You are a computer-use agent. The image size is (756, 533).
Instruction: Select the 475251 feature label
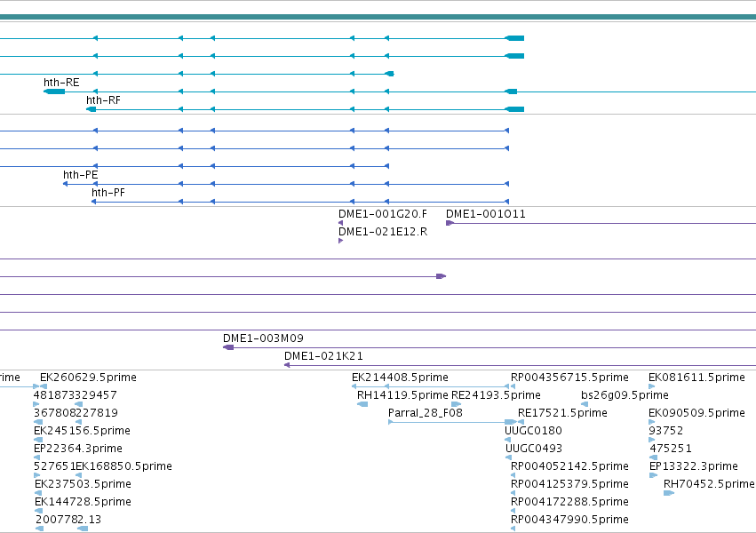[671, 449]
